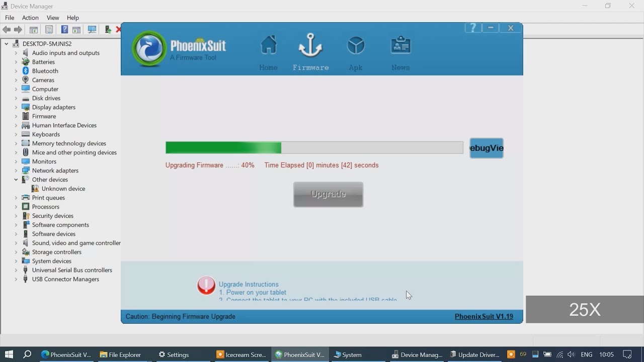This screenshot has height=362, width=644.
Task: Click the PhoenixSuit phoenix logo
Action: (x=149, y=49)
